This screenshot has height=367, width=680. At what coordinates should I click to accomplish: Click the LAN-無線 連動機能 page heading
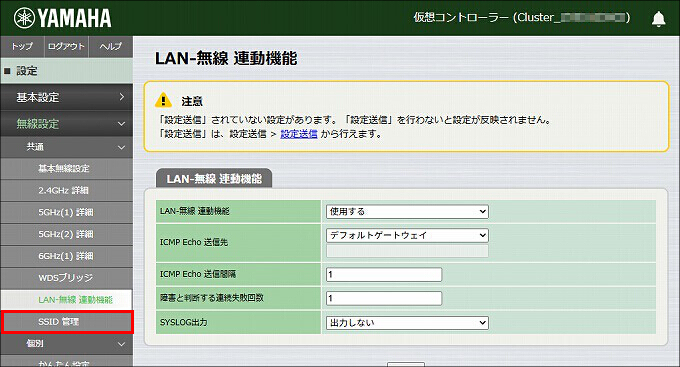point(226,59)
